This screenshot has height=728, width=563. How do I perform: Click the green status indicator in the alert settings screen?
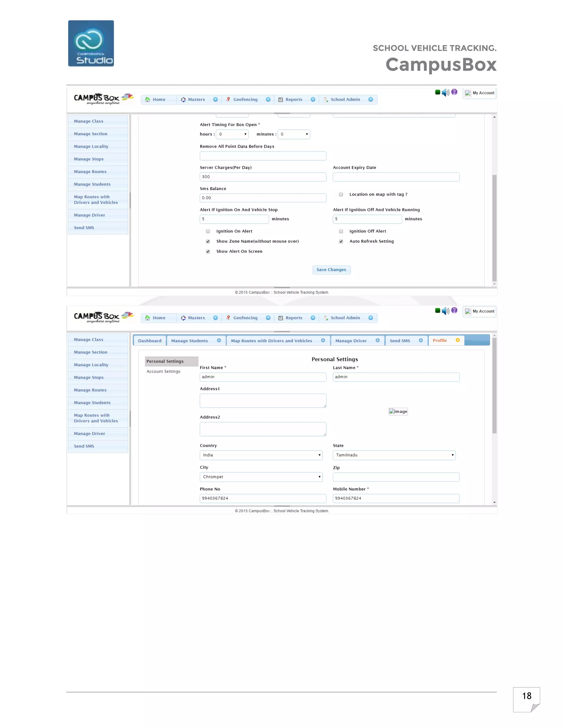pyautogui.click(x=438, y=92)
